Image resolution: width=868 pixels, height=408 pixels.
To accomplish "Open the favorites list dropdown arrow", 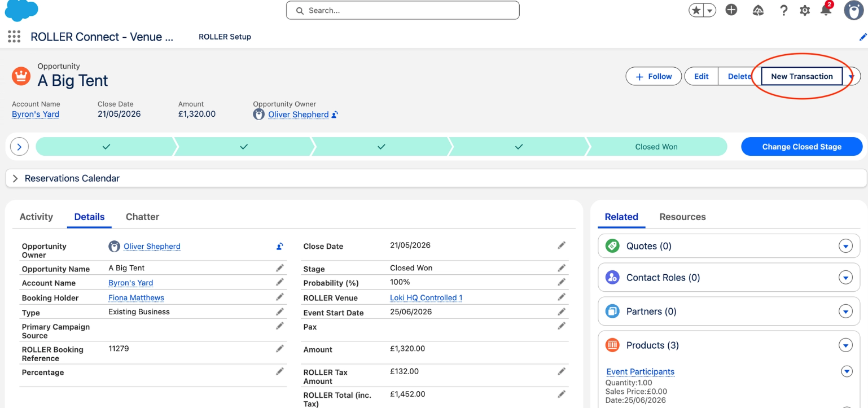I will [x=710, y=10].
